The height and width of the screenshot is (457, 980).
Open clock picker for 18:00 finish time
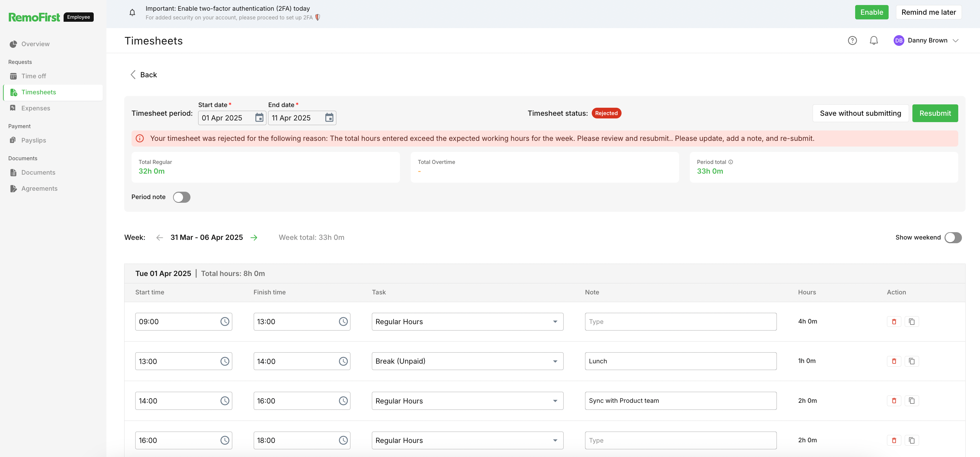coord(343,440)
